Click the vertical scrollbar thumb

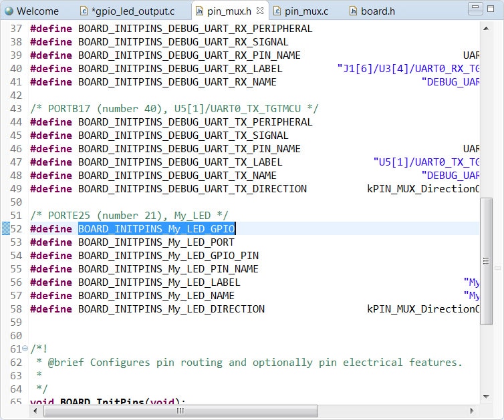coord(486,260)
